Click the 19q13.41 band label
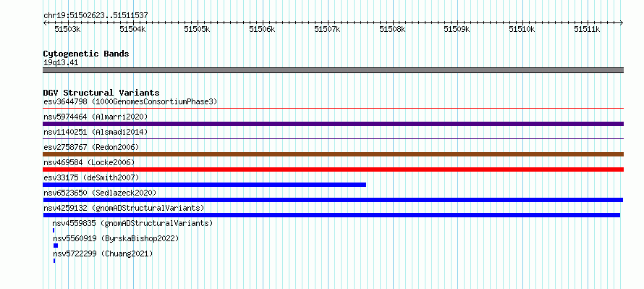The width and height of the screenshot is (644, 289). click(x=61, y=63)
